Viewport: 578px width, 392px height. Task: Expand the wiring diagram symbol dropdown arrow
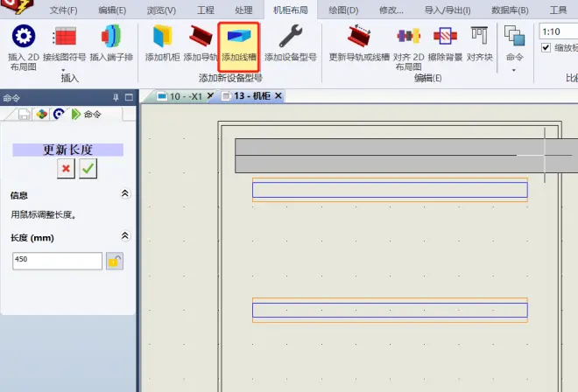(x=63, y=69)
